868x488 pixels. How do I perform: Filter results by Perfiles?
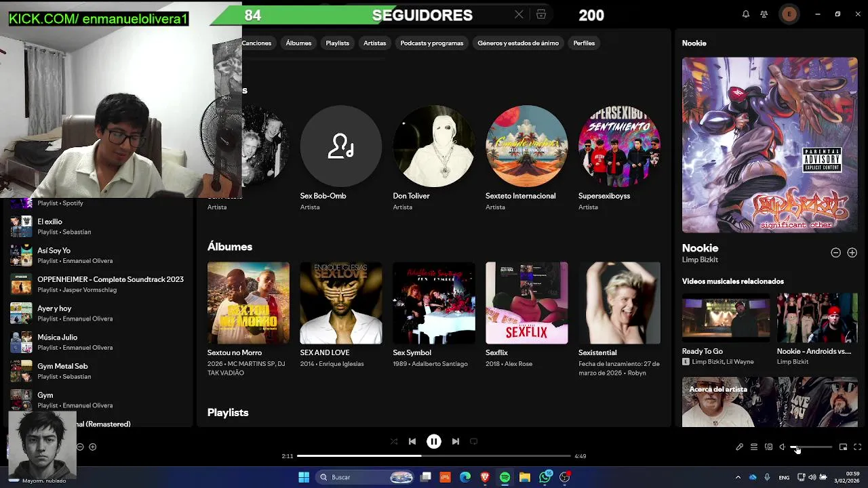click(584, 43)
